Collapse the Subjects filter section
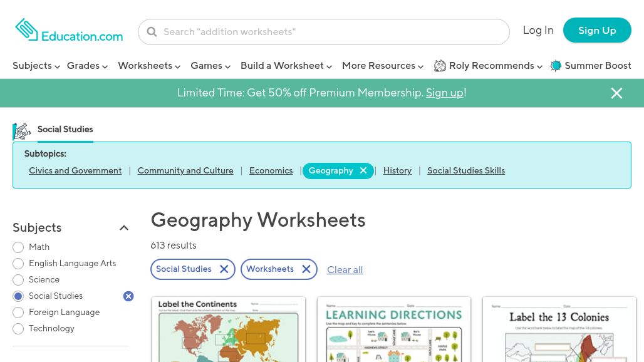Screen dimensions: 644x362 click(x=123, y=228)
